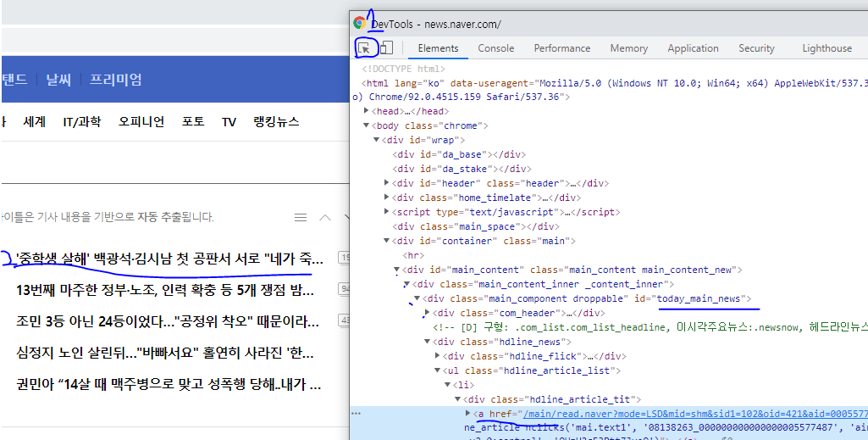Collapse the today_main_news div node
868x440 pixels.
point(417,298)
